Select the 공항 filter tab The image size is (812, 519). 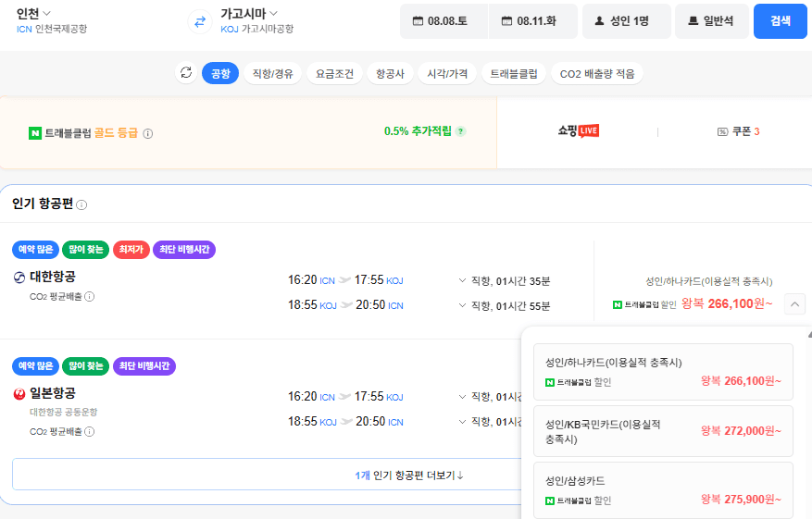tap(220, 73)
